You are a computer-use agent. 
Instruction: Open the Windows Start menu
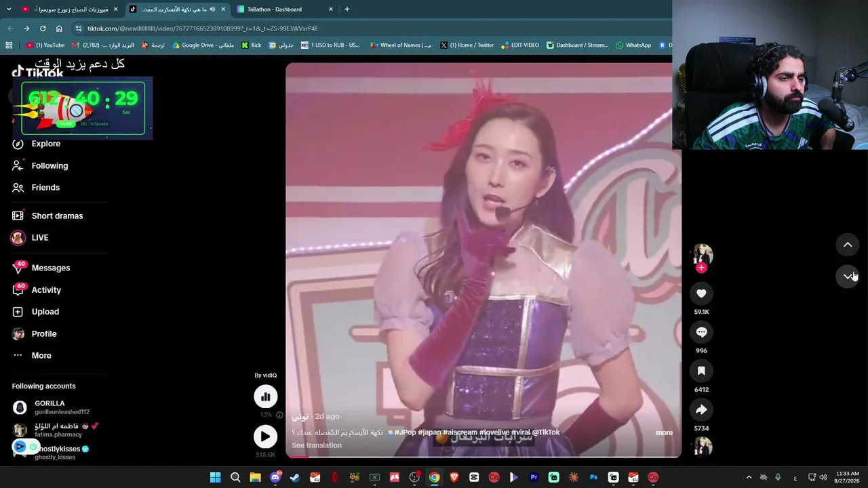point(215,477)
